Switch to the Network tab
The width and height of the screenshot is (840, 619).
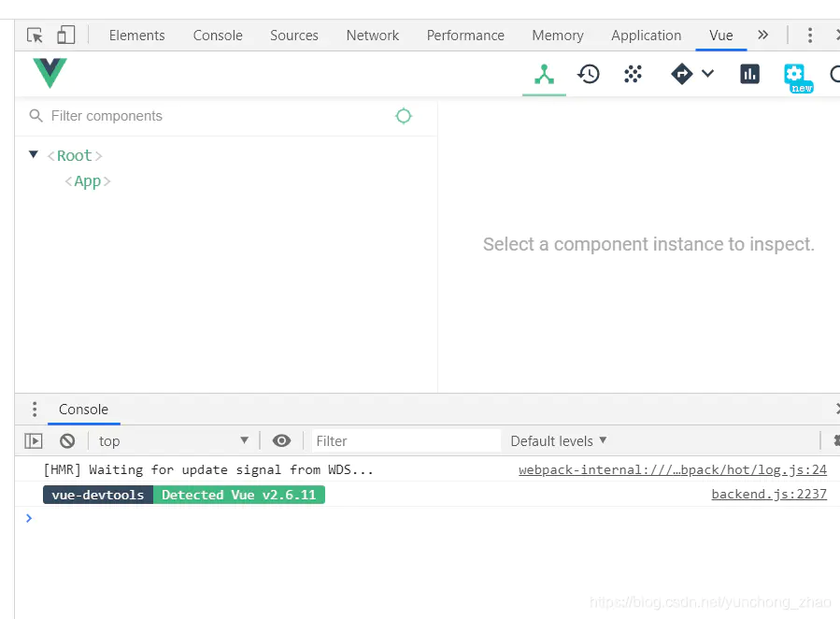tap(372, 36)
